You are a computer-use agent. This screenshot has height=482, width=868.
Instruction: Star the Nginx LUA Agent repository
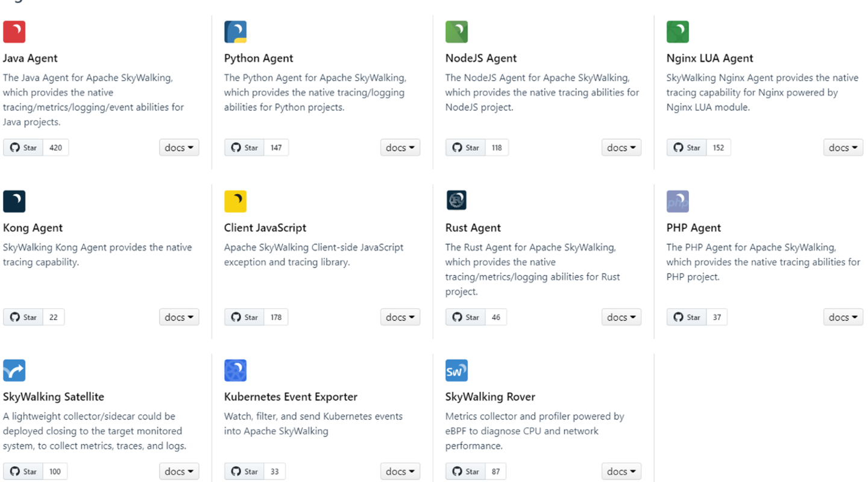click(687, 148)
